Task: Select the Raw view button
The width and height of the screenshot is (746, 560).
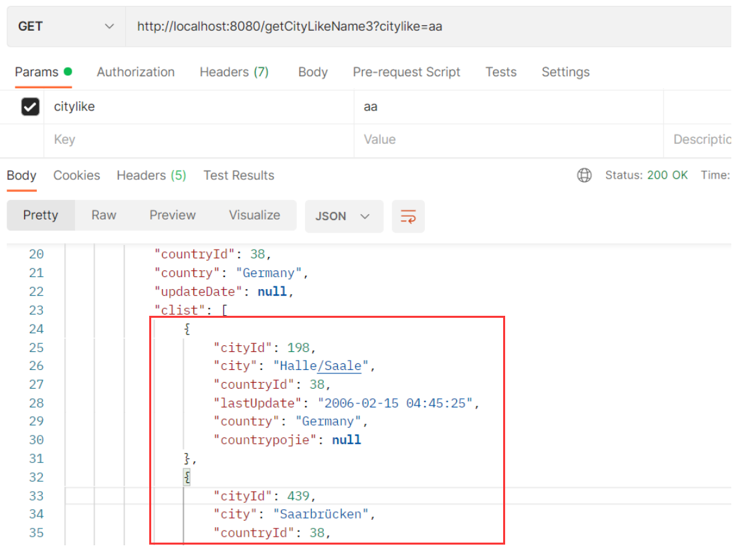Action: tap(104, 215)
